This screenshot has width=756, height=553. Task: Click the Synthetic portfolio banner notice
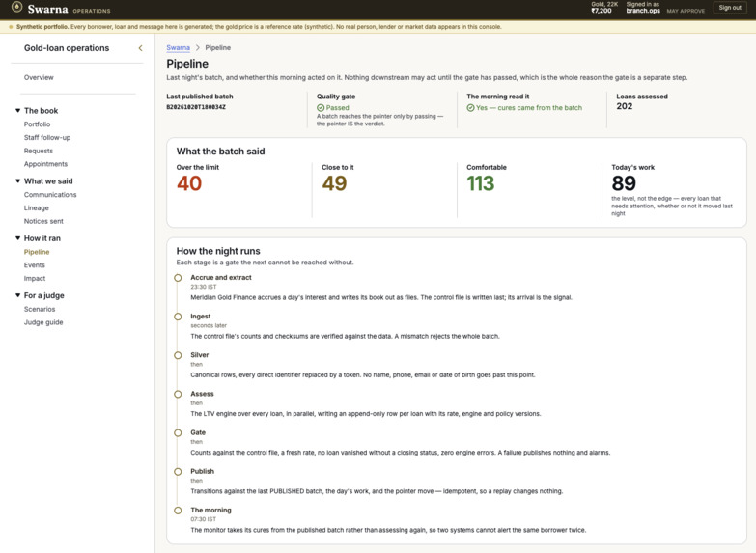coord(259,27)
